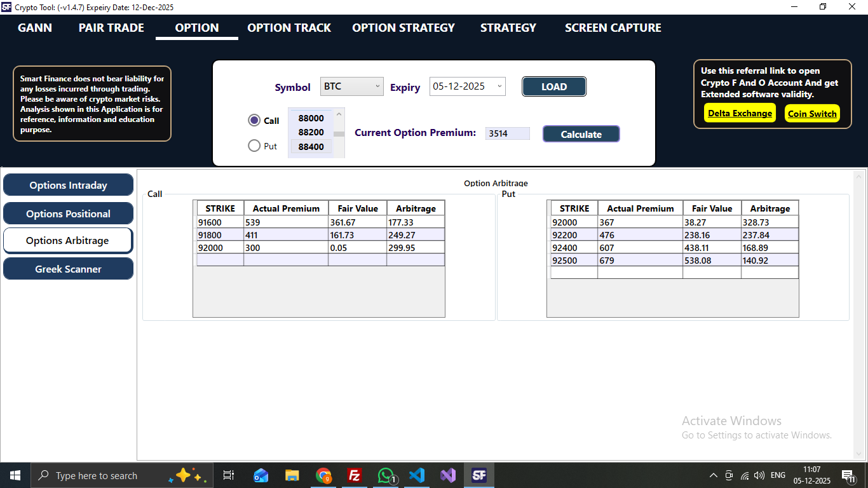Open the Crypto Tool SF icon in taskbar

[x=478, y=475]
